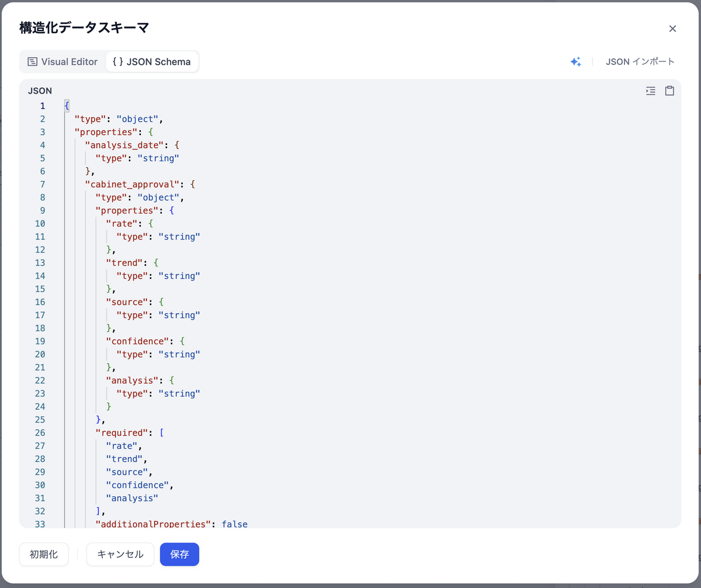Click the { } braces icon on JSON Schema tab

117,61
